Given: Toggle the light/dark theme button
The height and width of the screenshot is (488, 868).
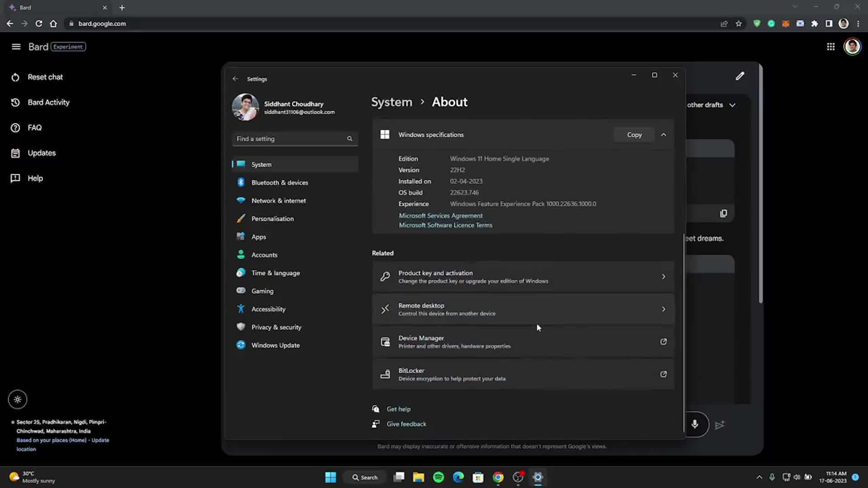Looking at the screenshot, I should coord(18,399).
